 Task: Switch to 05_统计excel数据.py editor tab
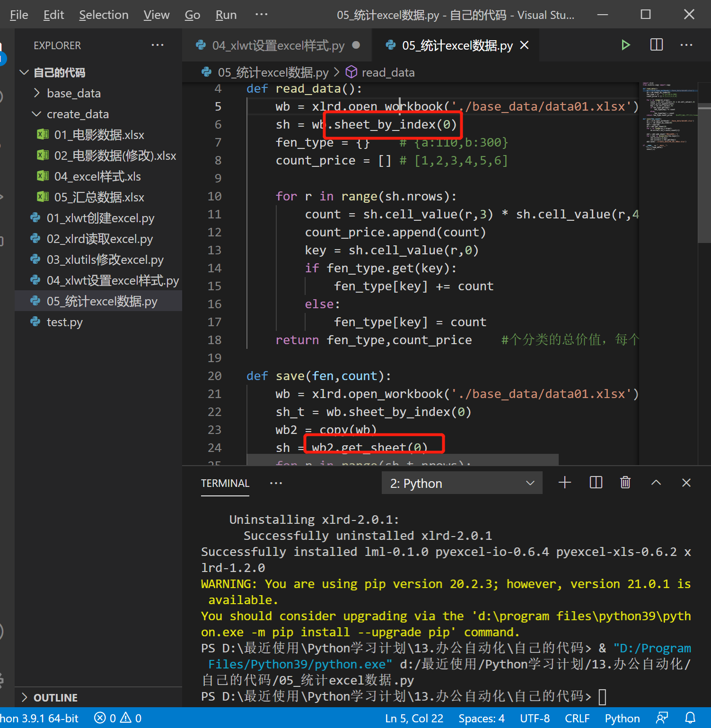point(456,45)
